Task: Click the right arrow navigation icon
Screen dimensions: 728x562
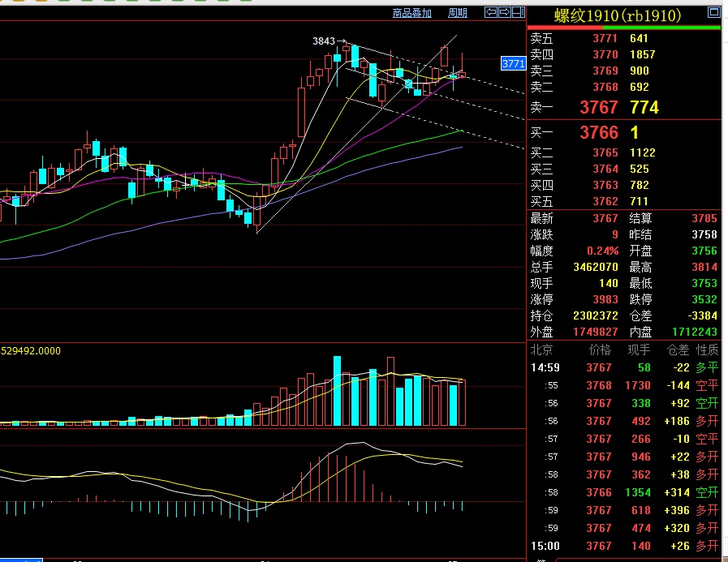Action: point(504,12)
